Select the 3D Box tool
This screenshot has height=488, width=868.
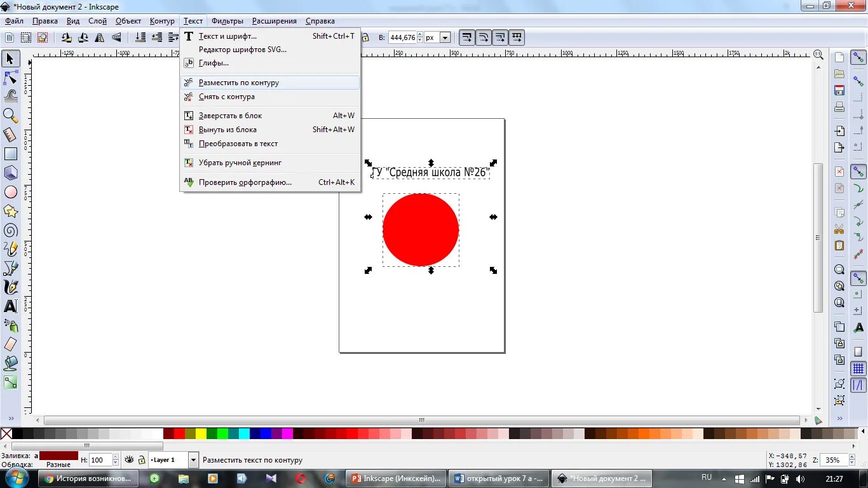(x=10, y=173)
